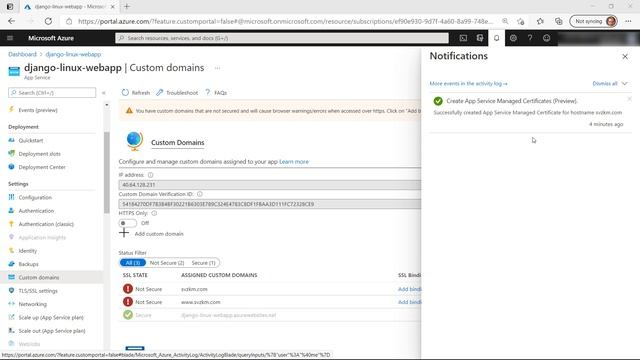Click the Learn more link
Image resolution: width=640 pixels, height=360 pixels.
(294, 162)
